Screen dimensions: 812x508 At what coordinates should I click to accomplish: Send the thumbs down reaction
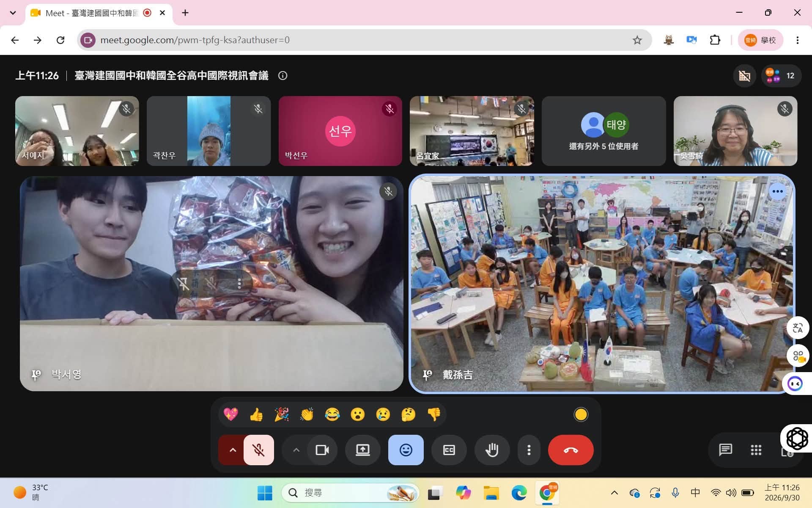click(434, 414)
